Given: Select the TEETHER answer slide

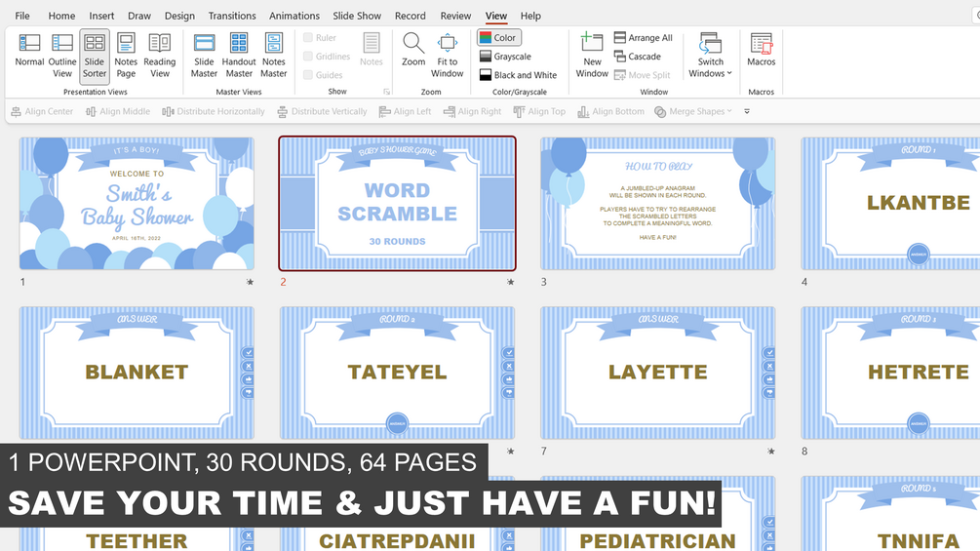Looking at the screenshot, I should click(137, 539).
